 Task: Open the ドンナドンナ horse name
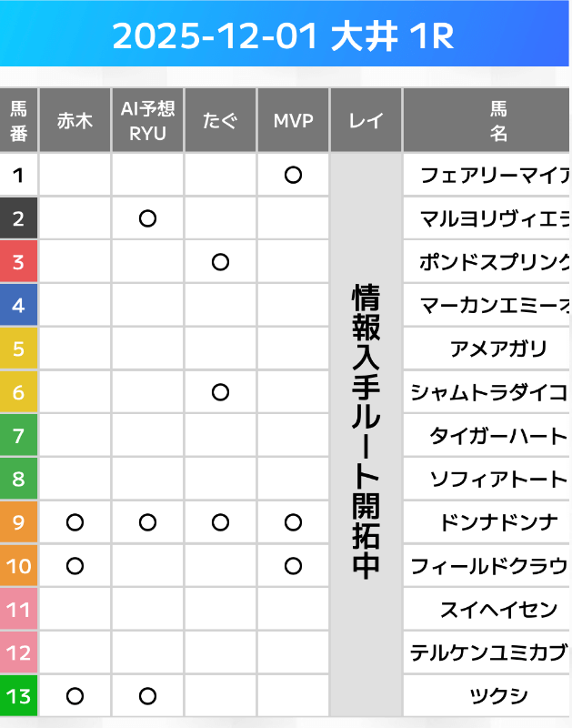coord(497,522)
